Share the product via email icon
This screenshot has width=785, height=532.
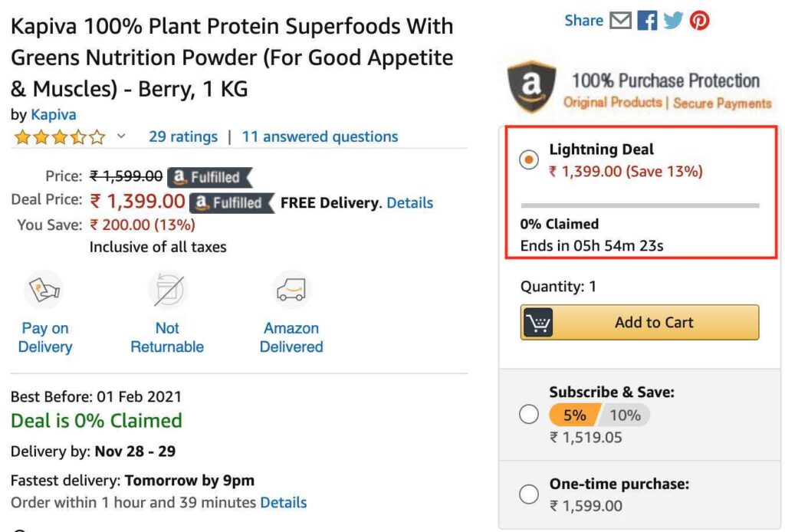[619, 20]
